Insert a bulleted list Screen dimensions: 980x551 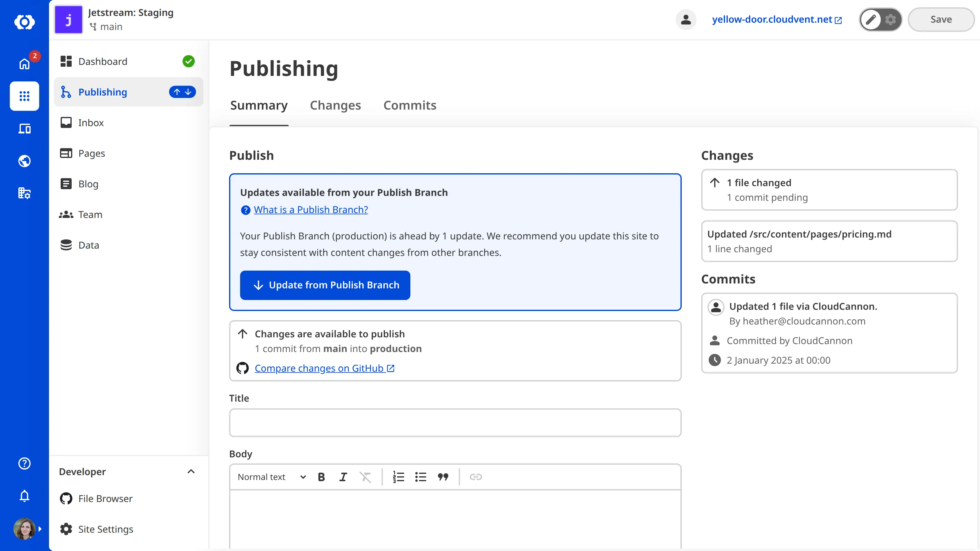[x=420, y=477]
